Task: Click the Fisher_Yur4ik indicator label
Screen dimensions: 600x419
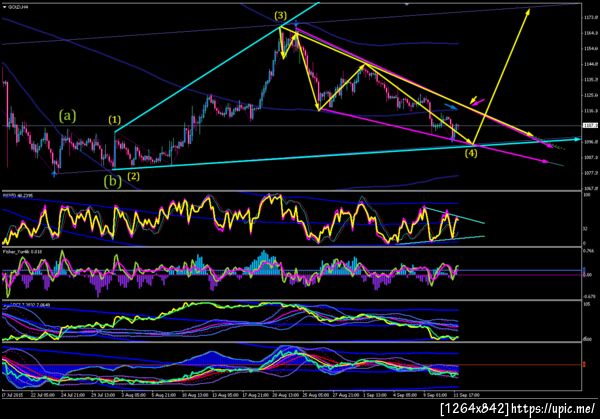Action: click(x=22, y=251)
